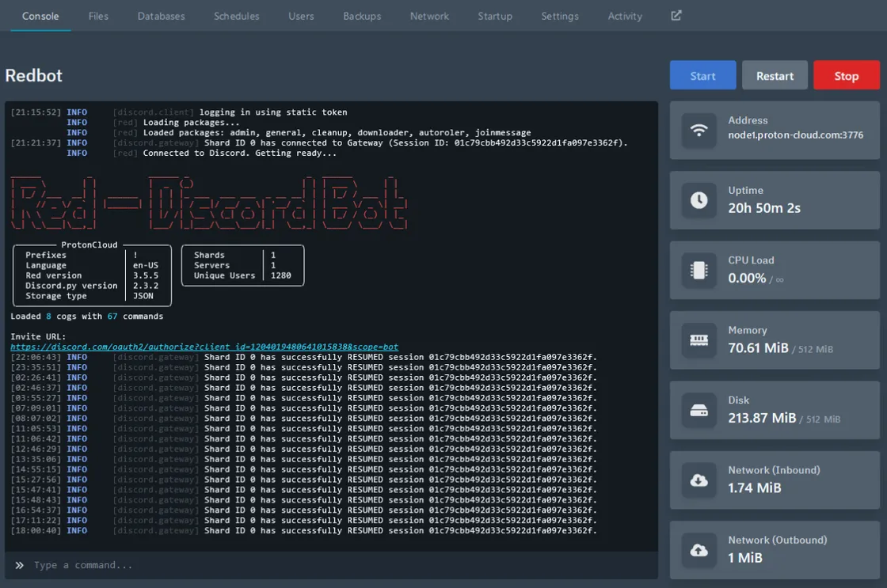Image resolution: width=887 pixels, height=588 pixels.
Task: Click the Red version 3.5.5 row
Action: click(x=92, y=275)
